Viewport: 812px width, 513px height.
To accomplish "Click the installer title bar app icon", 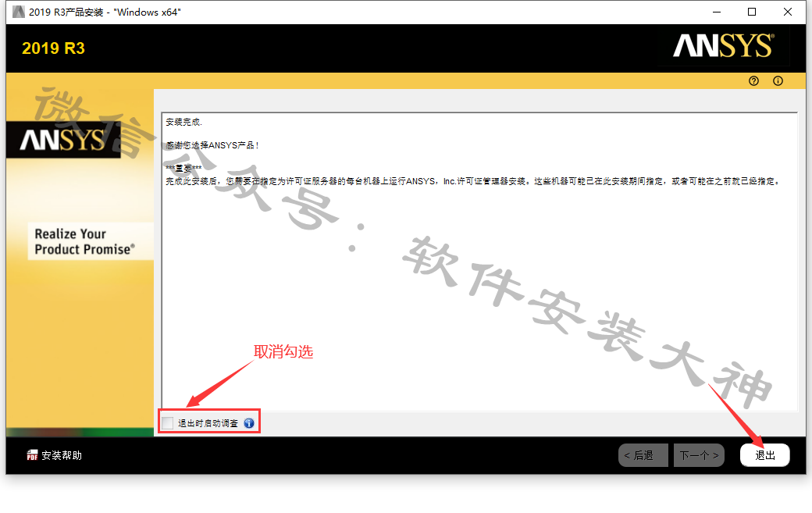I will (18, 12).
